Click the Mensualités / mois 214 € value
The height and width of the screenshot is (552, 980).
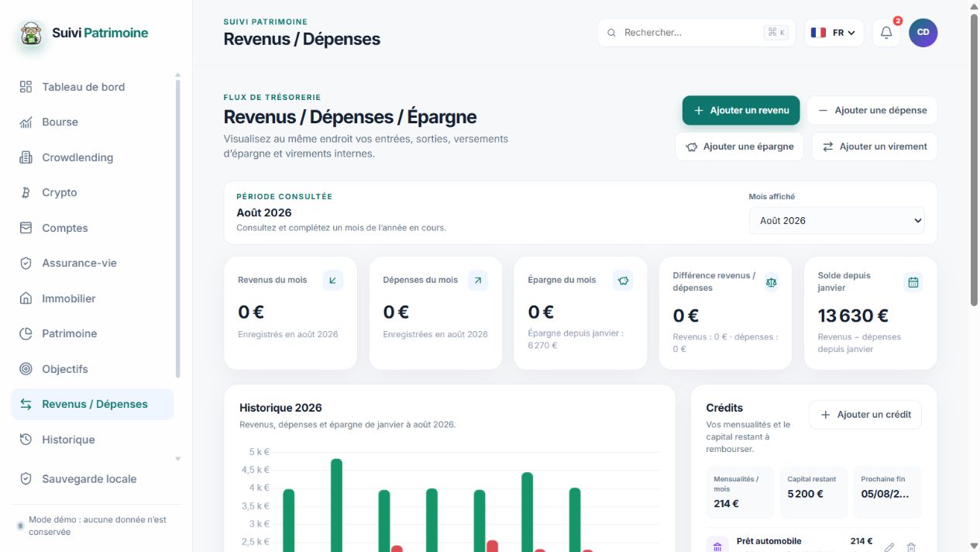tap(726, 504)
